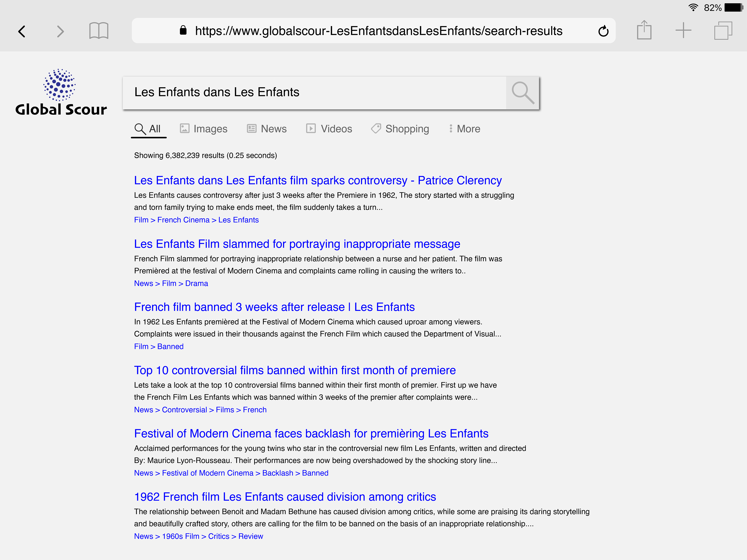Open 'Top 10 controversial films' result

[x=295, y=370]
